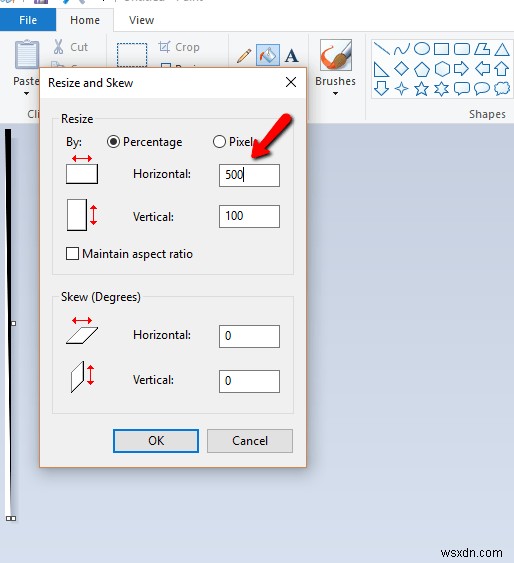514x563 pixels.
Task: Pick the Cloud callout shape
Action: (x=502, y=88)
